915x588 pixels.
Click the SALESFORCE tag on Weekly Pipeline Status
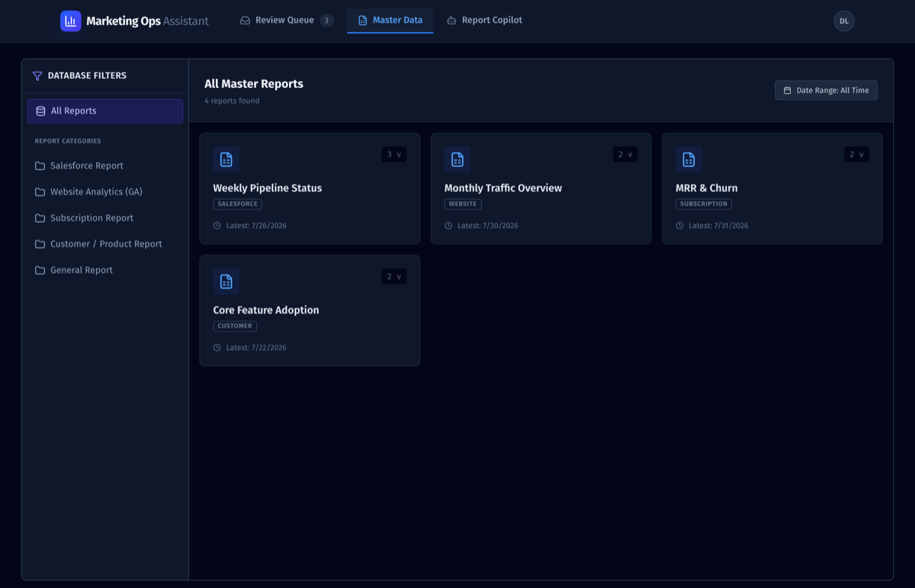point(238,204)
